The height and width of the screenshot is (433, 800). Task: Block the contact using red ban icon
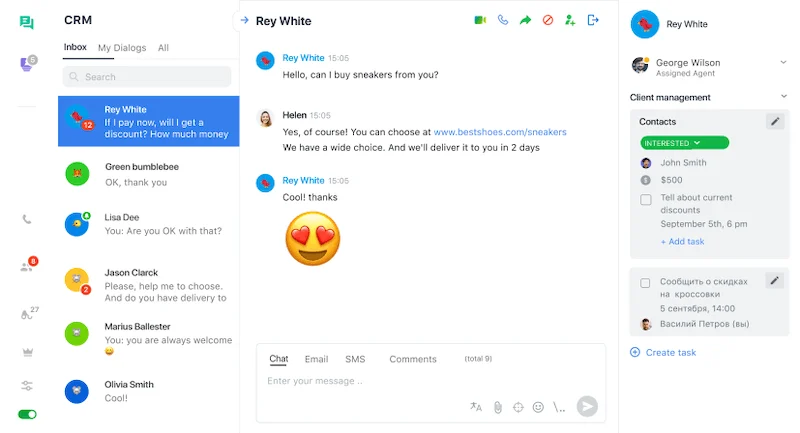pos(548,20)
